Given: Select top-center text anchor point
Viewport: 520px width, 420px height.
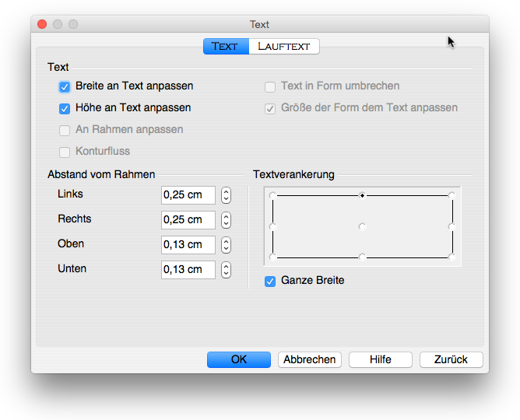Looking at the screenshot, I should click(362, 195).
